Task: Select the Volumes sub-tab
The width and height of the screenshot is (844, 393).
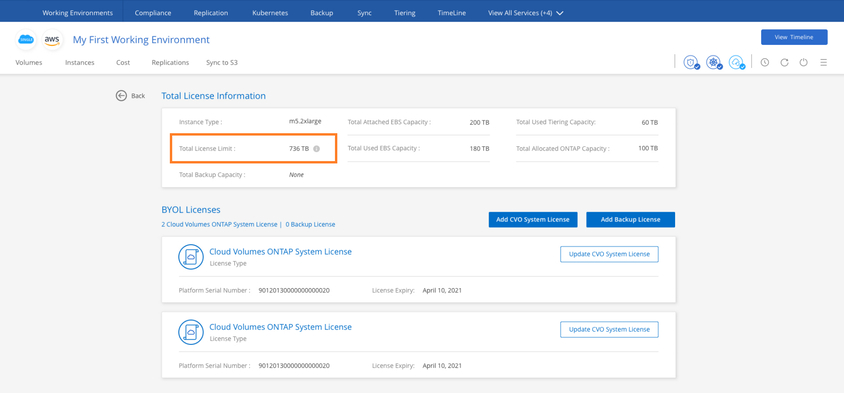Action: (x=29, y=62)
